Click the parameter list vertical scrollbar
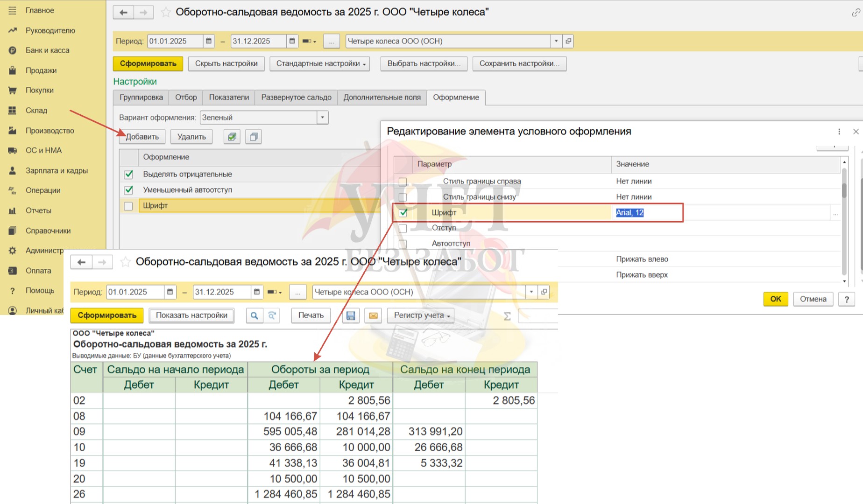 click(x=844, y=219)
